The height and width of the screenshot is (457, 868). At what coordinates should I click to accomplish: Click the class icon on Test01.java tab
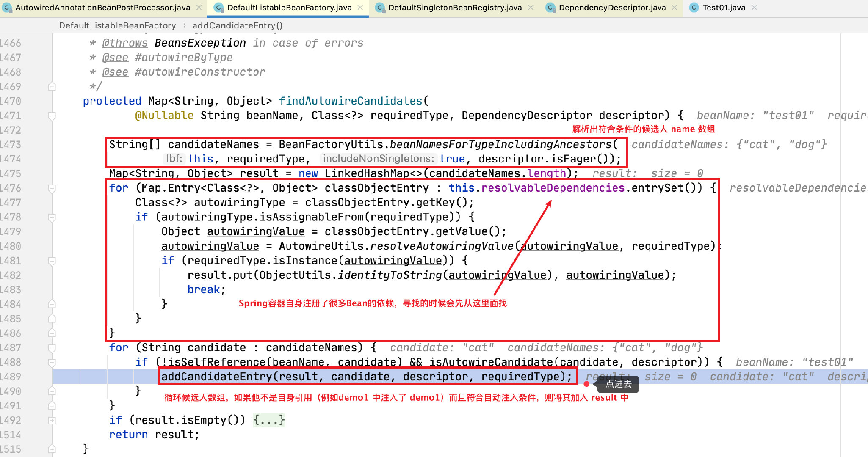(x=694, y=8)
